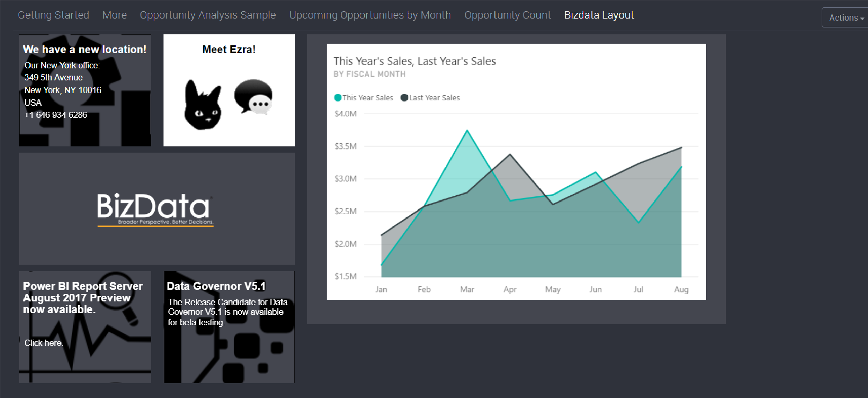Click the chart title 'This Year's Sales, Last Year's Sales'

(x=415, y=61)
